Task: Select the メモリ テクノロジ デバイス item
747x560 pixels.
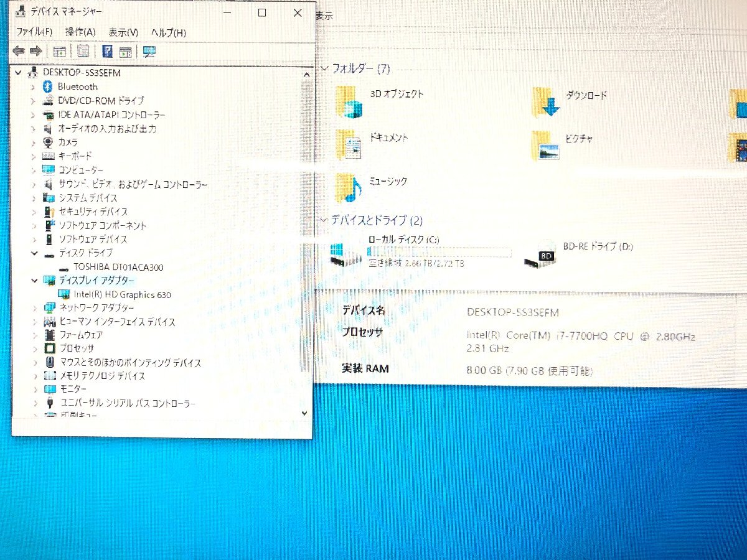Action: (x=103, y=376)
